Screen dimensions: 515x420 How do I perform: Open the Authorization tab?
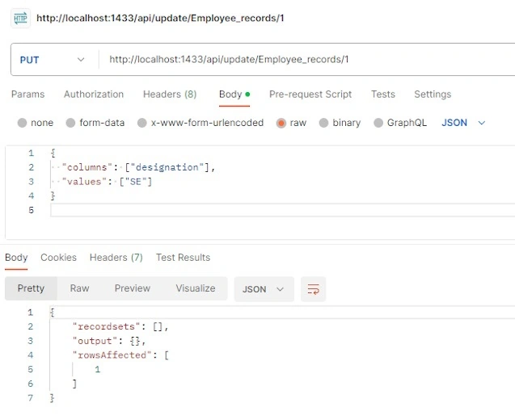94,94
